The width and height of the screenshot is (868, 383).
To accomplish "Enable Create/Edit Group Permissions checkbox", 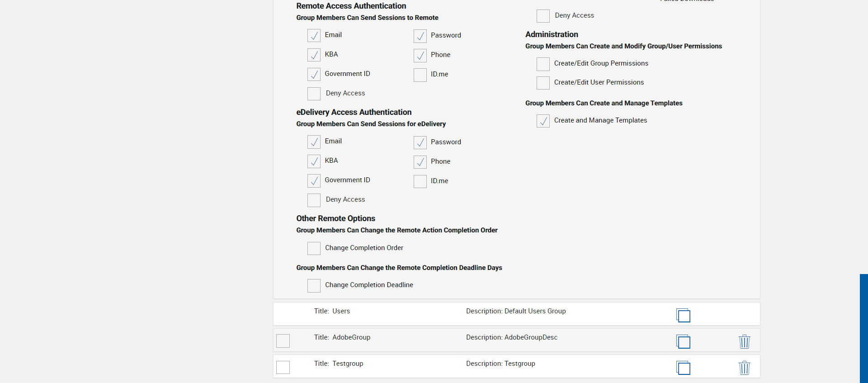I will pyautogui.click(x=543, y=64).
